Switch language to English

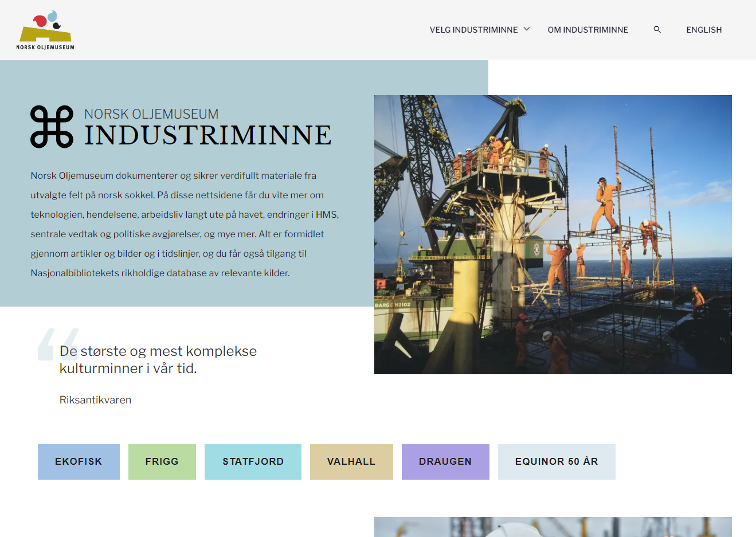[704, 30]
